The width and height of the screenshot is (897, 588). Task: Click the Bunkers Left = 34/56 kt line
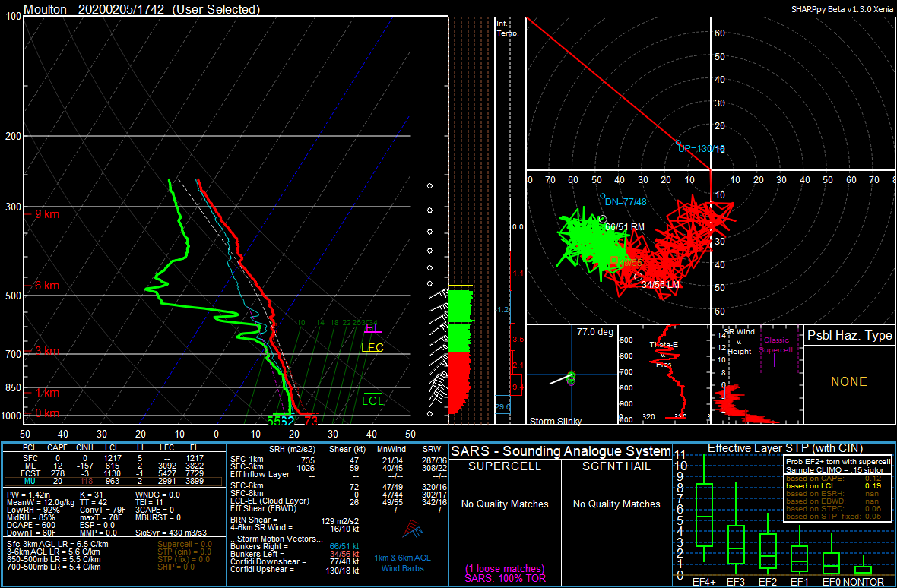(294, 554)
